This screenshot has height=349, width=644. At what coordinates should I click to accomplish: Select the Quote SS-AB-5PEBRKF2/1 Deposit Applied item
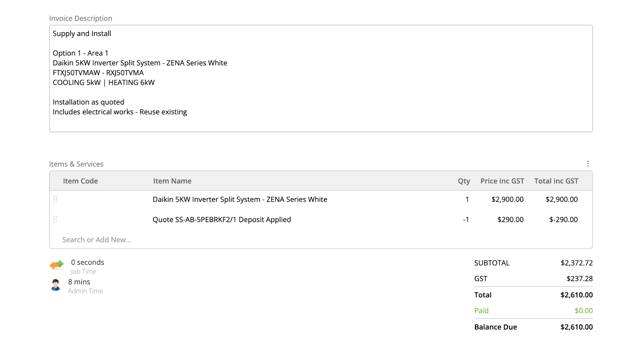(x=222, y=219)
